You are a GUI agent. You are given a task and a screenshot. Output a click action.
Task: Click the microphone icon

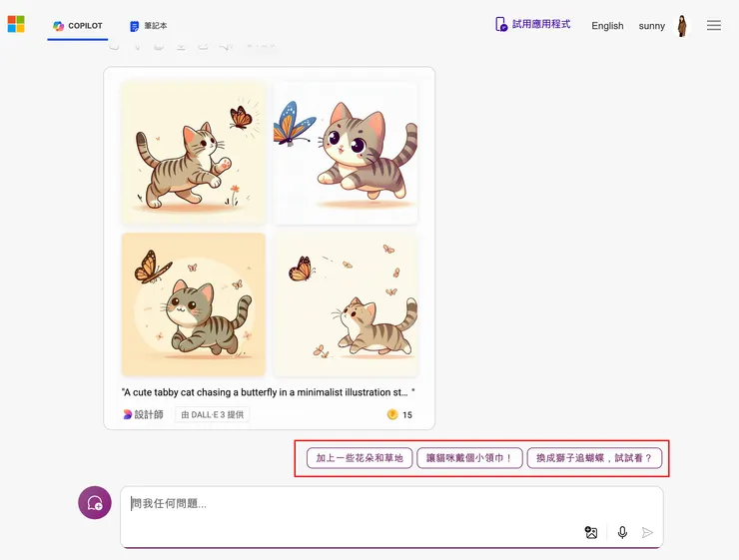(622, 532)
